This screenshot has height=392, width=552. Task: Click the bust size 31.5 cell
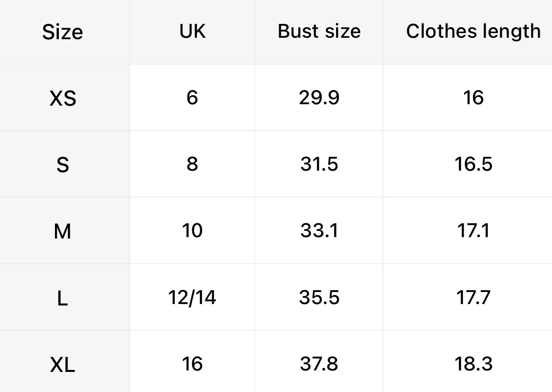[x=319, y=164]
